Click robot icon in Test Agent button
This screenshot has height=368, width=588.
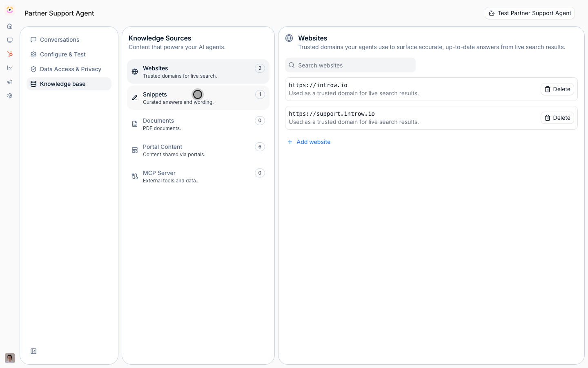[x=492, y=13]
